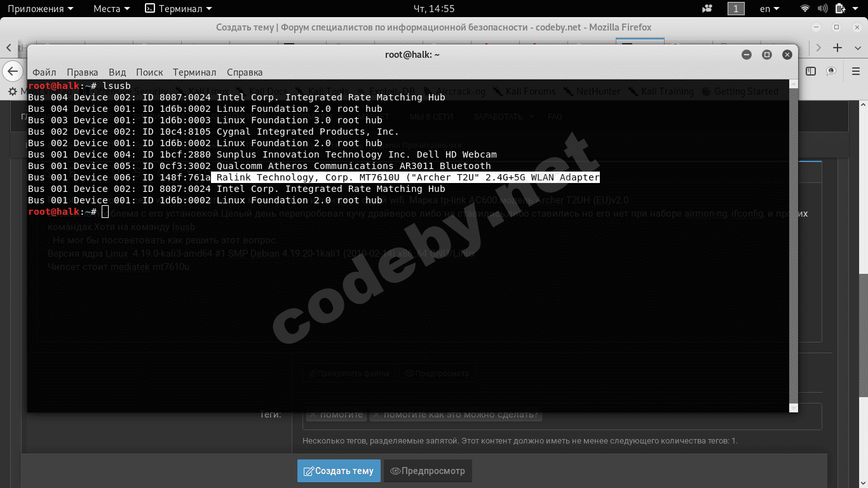Open the system menu arrow in top bar

click(x=856, y=9)
